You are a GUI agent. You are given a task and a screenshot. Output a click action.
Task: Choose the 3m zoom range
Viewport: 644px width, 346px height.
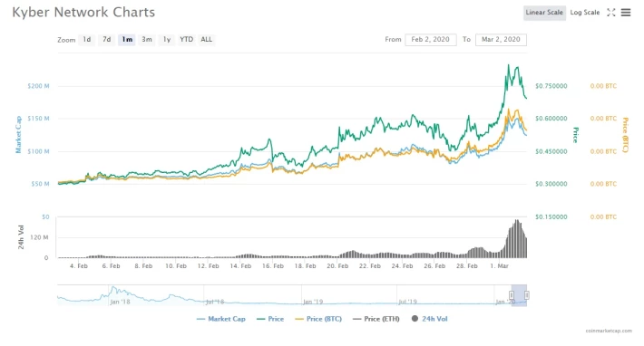coord(147,39)
